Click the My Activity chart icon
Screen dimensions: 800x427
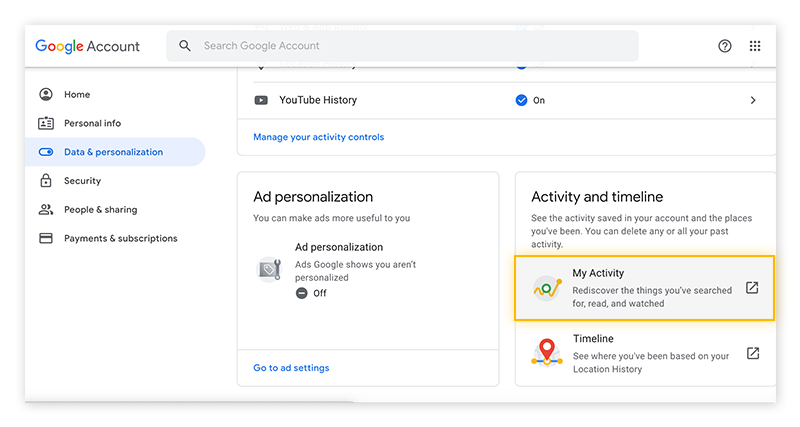(x=546, y=288)
